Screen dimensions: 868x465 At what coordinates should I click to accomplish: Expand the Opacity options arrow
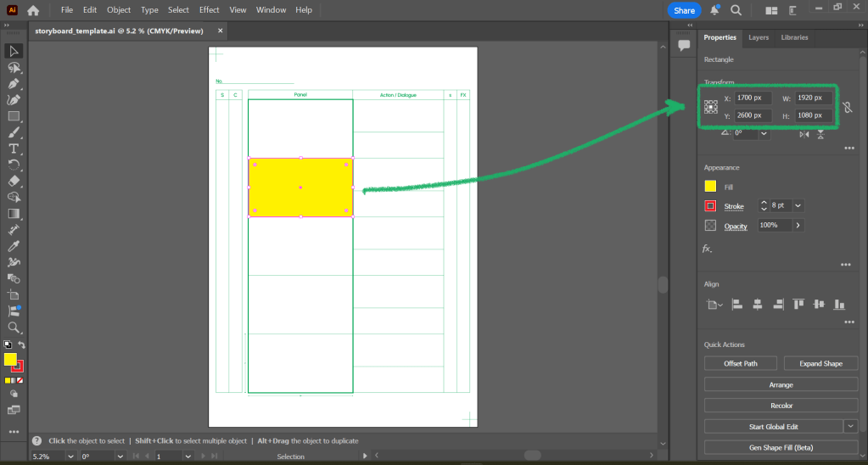[x=798, y=226]
